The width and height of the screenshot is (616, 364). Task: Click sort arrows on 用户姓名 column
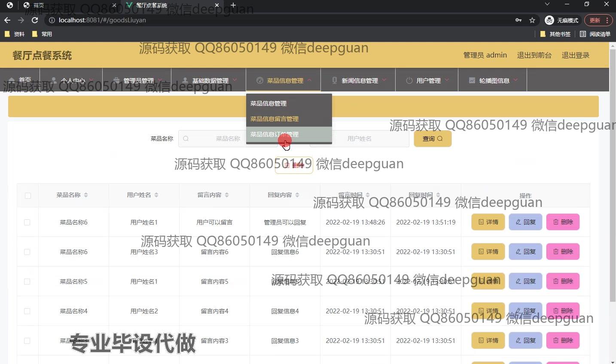pyautogui.click(x=156, y=195)
